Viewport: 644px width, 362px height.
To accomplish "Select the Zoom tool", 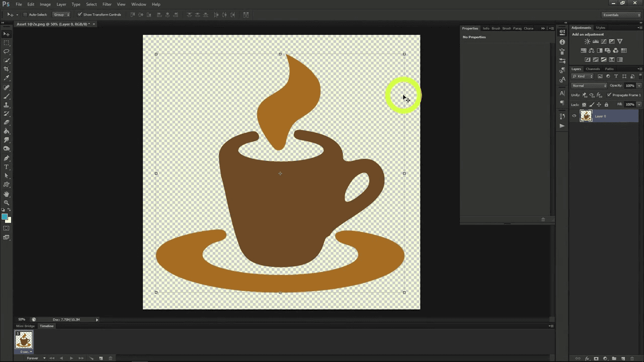I will pos(7,203).
